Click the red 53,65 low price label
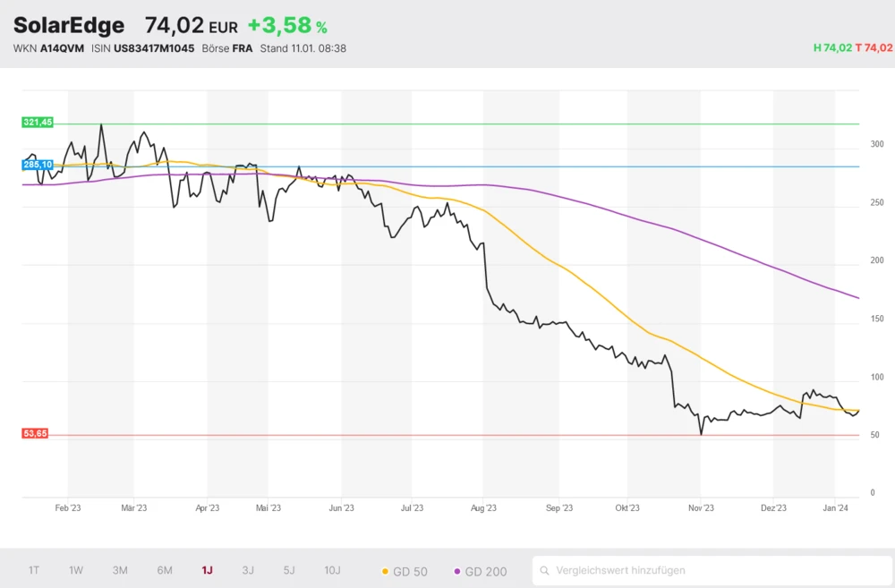 pyautogui.click(x=35, y=434)
